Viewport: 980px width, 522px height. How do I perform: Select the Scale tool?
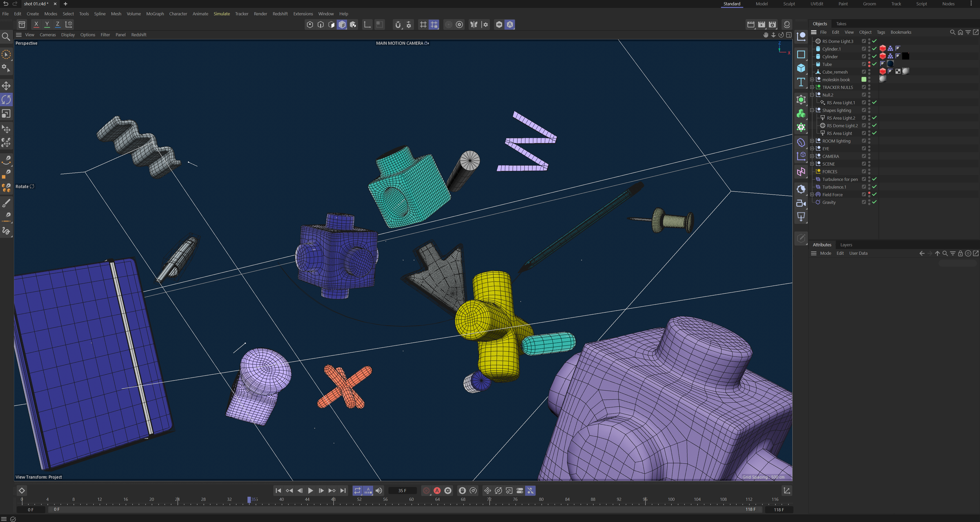6,114
